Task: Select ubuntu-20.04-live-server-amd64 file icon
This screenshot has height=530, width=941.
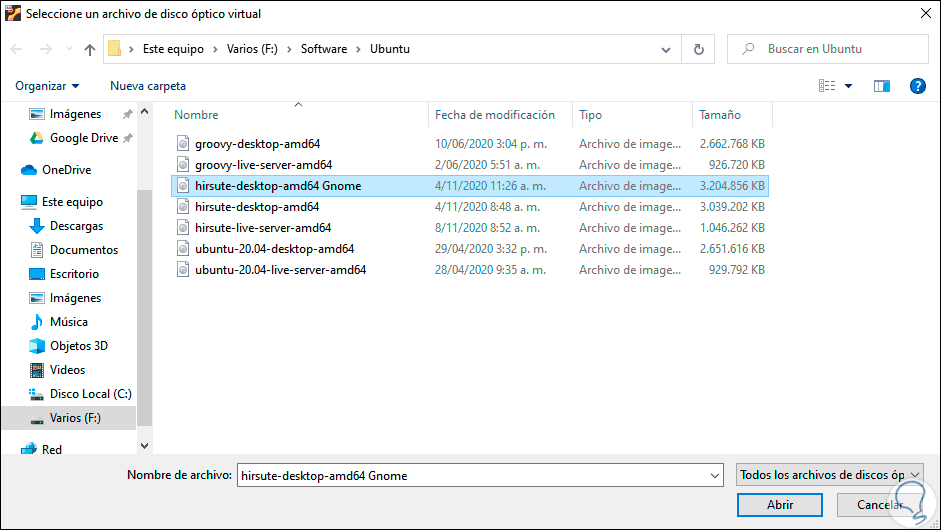Action: point(183,270)
